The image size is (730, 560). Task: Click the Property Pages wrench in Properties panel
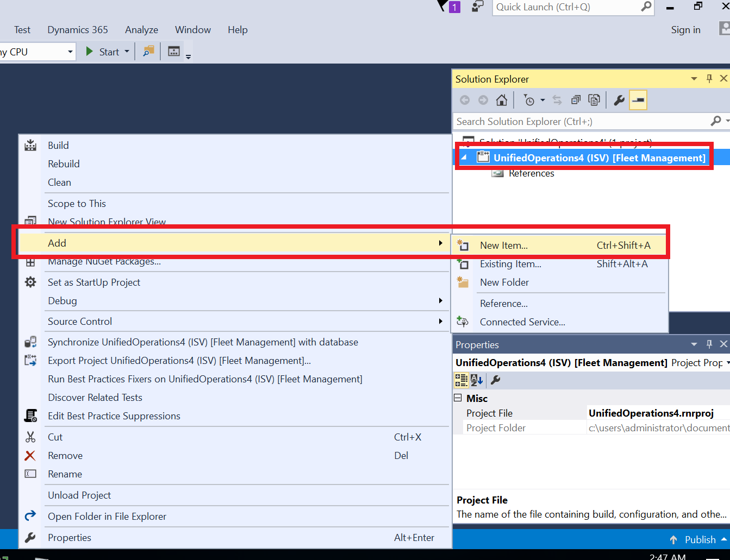[496, 380]
